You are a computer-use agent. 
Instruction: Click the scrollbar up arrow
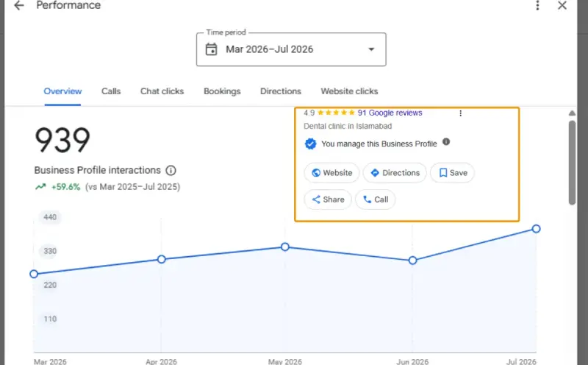tap(572, 113)
